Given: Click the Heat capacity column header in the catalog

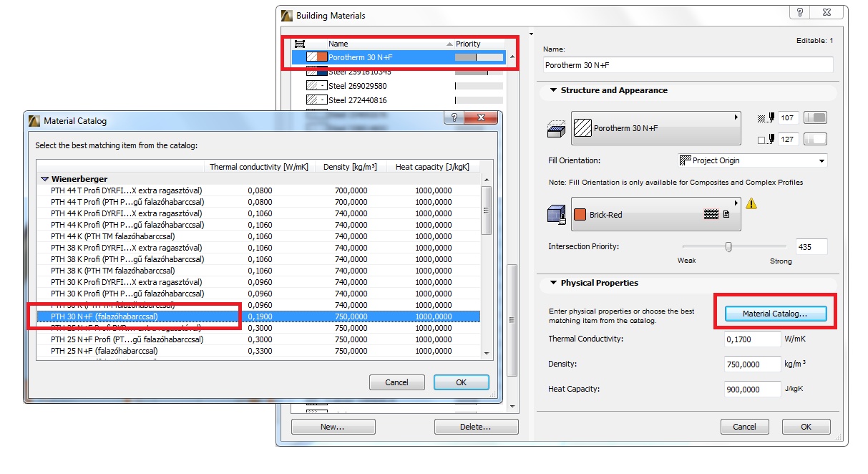Looking at the screenshot, I should click(433, 167).
